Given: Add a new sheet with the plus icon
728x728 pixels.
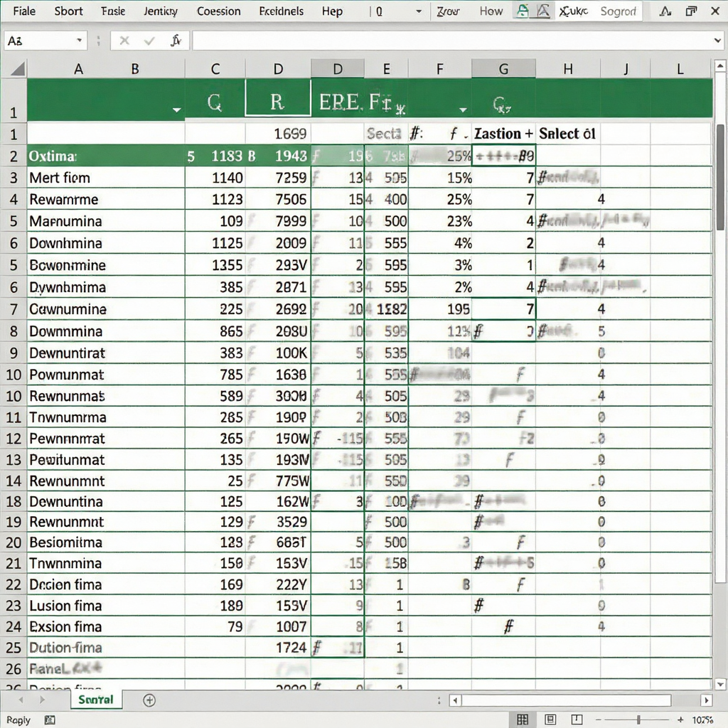Looking at the screenshot, I should [149, 700].
